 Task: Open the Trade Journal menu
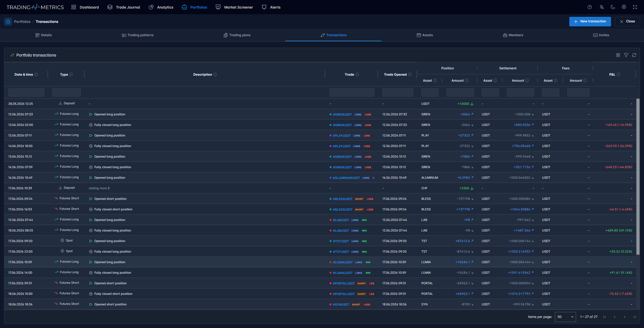point(124,7)
